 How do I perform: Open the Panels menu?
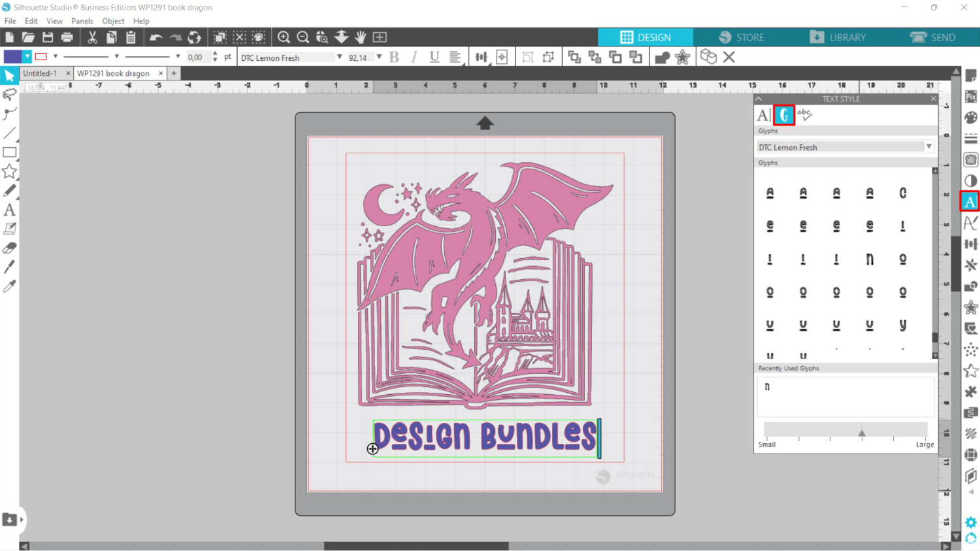click(x=82, y=21)
